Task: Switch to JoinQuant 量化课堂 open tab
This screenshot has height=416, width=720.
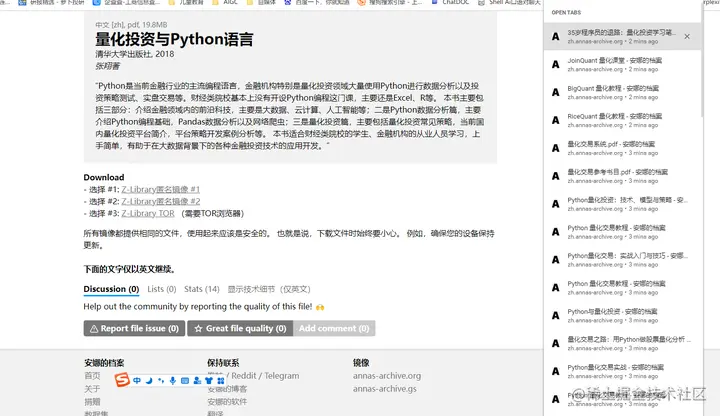Action: pyautogui.click(x=622, y=65)
